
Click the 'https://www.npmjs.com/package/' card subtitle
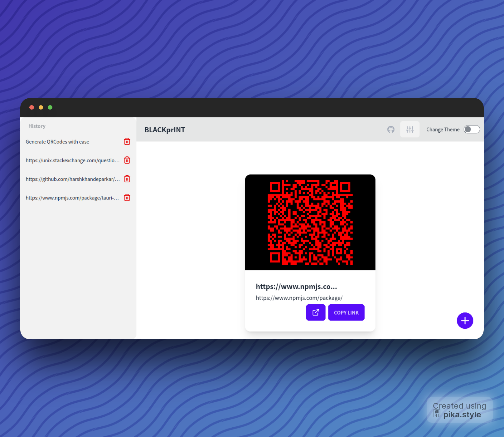point(299,298)
